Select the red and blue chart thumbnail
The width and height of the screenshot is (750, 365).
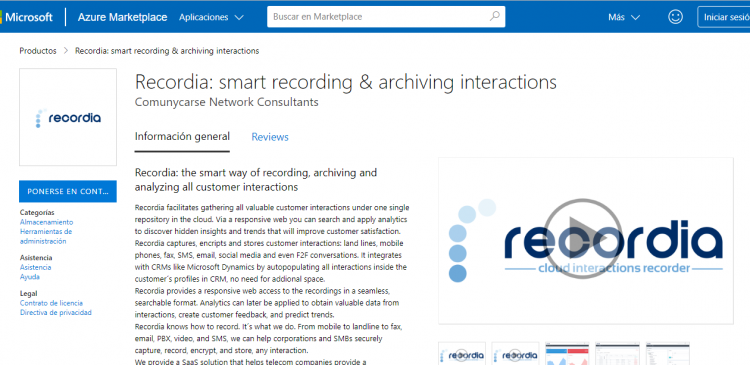(567, 354)
